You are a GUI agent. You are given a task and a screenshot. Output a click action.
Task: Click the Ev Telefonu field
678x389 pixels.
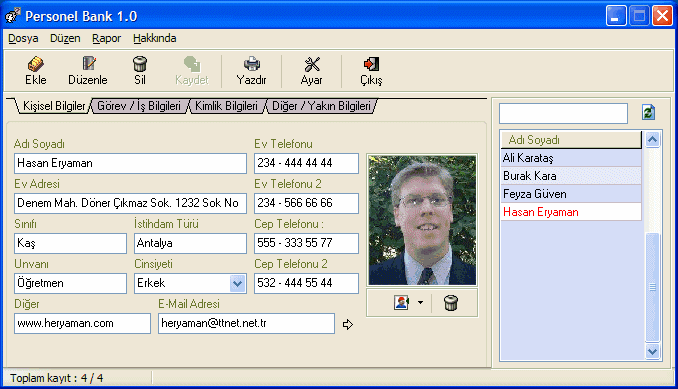(x=306, y=163)
